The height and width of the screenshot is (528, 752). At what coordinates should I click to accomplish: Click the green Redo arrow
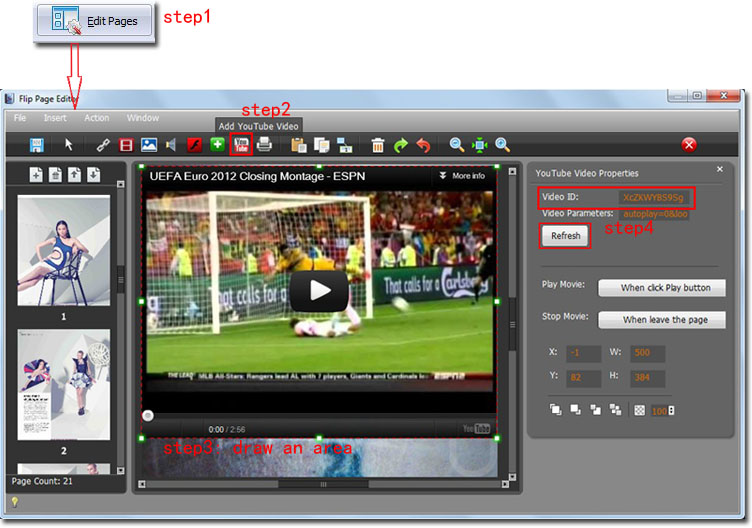(400, 145)
